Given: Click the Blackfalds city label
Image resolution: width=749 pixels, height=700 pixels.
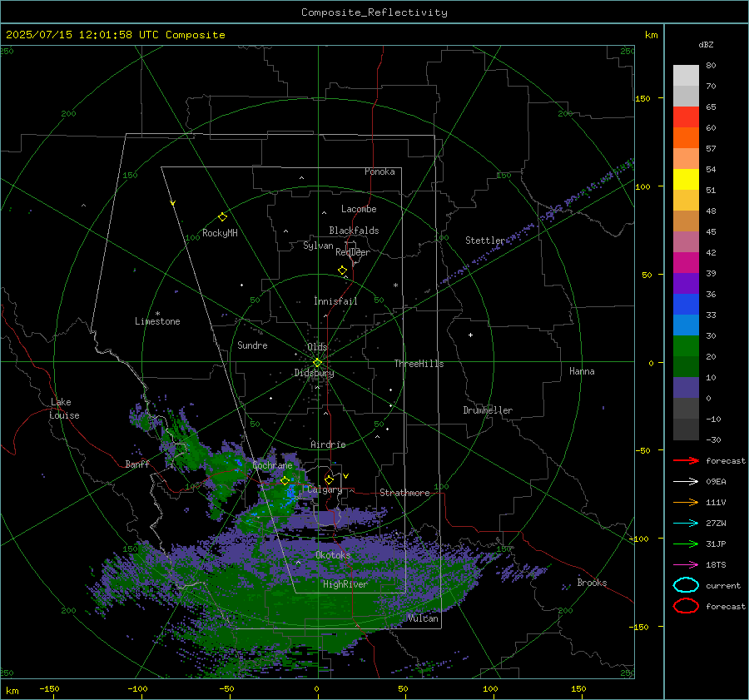Looking at the screenshot, I should click(x=354, y=231).
